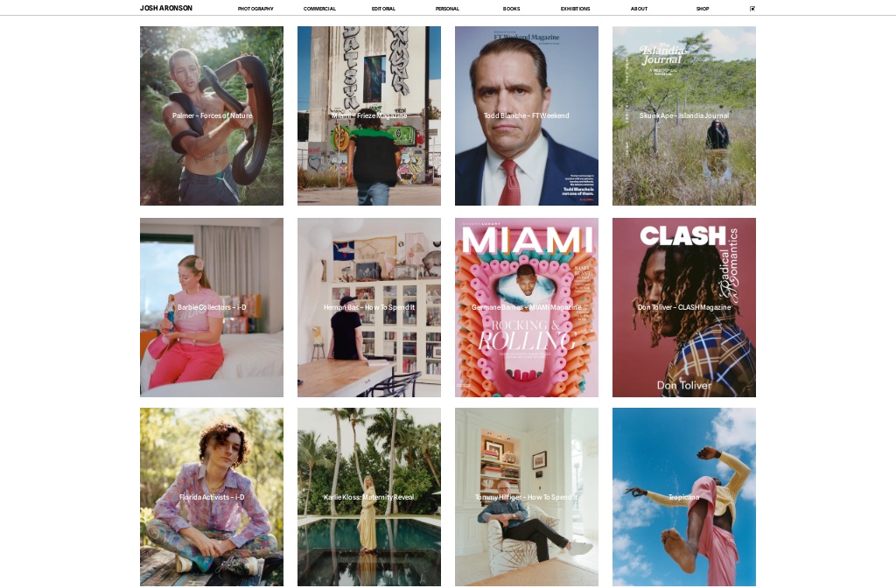Open the Commercial menu item
This screenshot has height=588, width=896.
pos(319,9)
